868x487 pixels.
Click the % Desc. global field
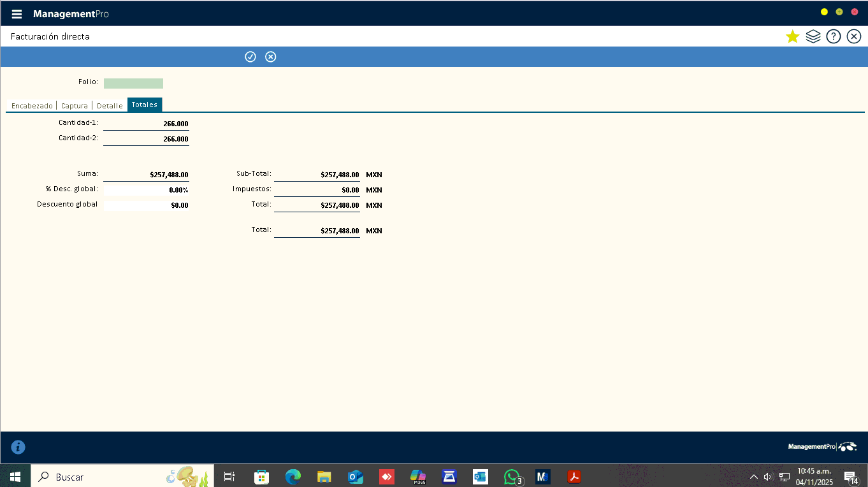146,190
